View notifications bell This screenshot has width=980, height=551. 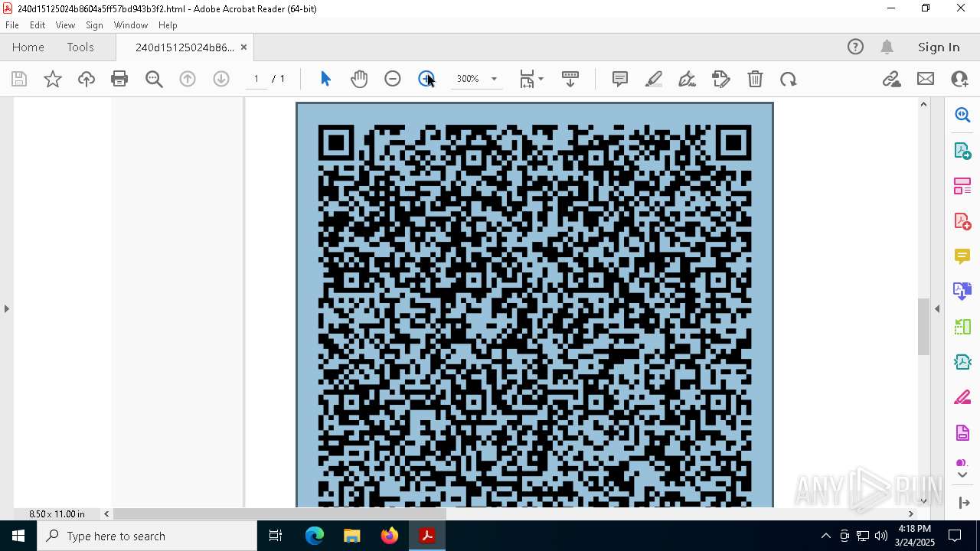887,47
